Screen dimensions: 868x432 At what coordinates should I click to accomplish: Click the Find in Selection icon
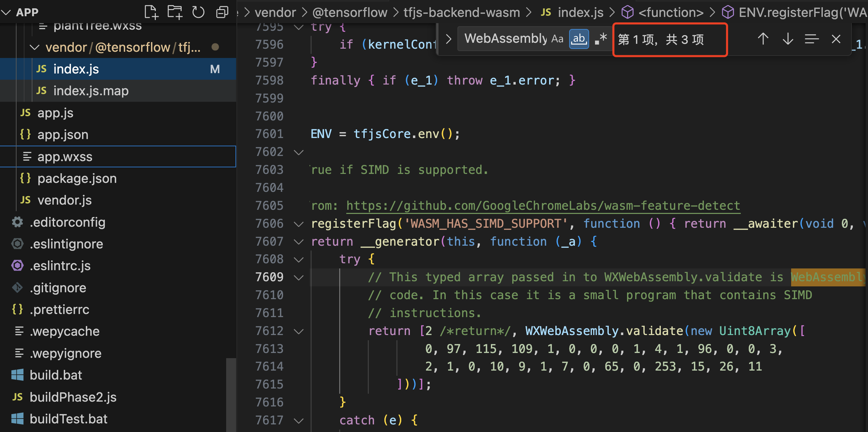[811, 39]
